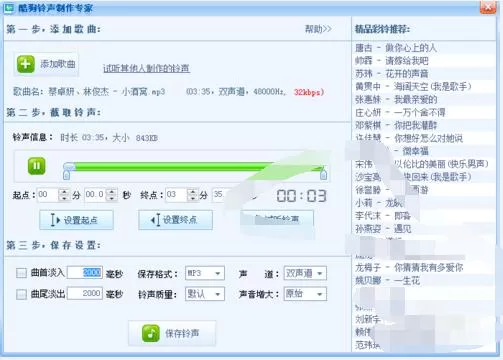The width and height of the screenshot is (503, 360).
Task: Click the app icon in the title bar
Action: (x=9, y=8)
